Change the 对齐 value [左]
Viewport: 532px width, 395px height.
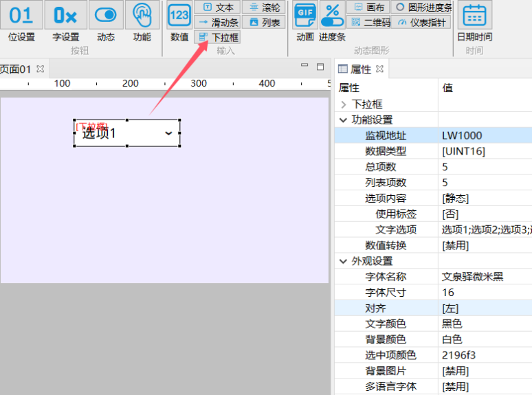click(x=485, y=308)
